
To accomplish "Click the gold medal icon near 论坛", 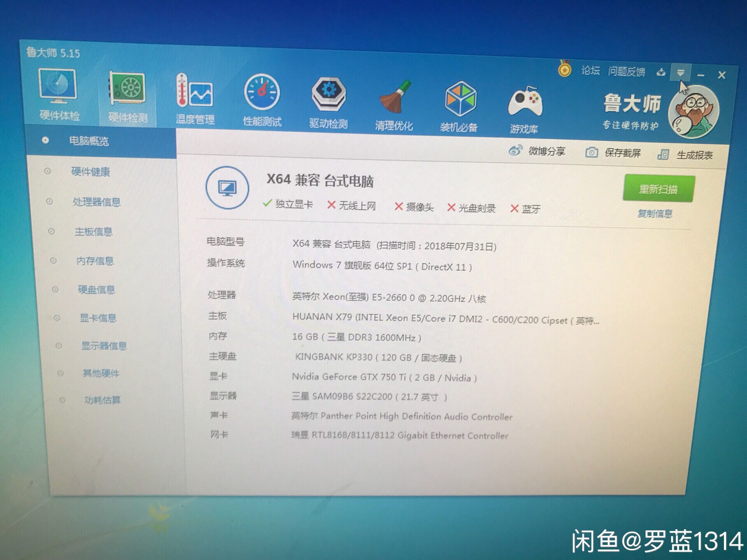I will coord(564,70).
